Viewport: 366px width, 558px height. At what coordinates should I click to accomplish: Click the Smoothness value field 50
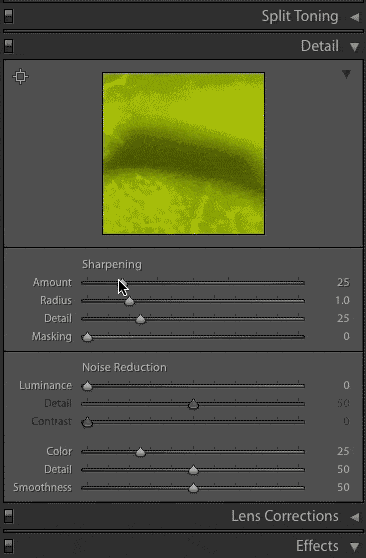coord(343,488)
